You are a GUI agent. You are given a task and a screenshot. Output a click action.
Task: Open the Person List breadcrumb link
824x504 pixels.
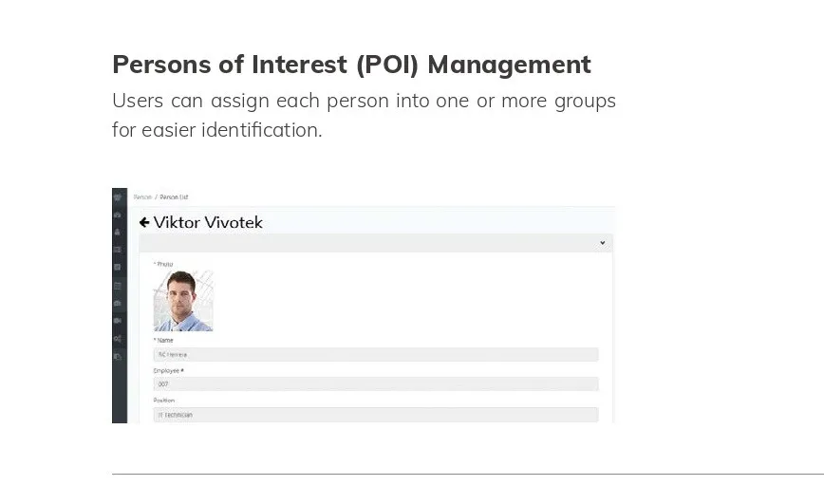tap(174, 197)
